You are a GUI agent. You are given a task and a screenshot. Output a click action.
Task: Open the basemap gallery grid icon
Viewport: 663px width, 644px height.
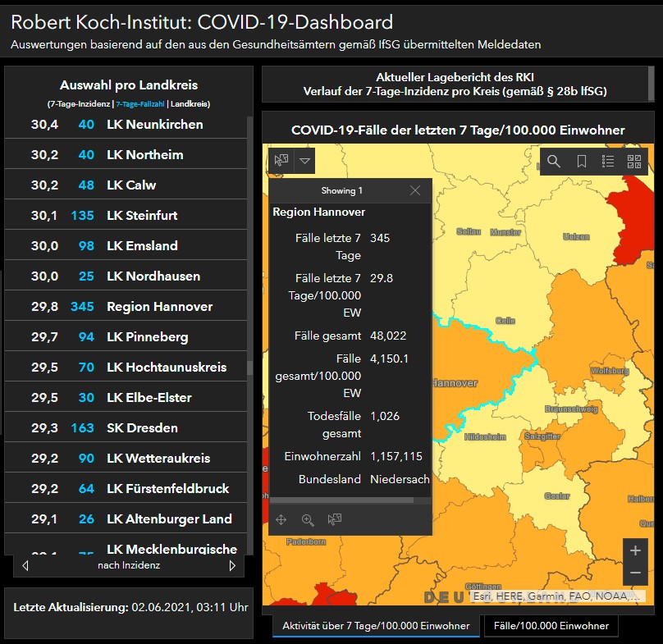click(x=633, y=161)
